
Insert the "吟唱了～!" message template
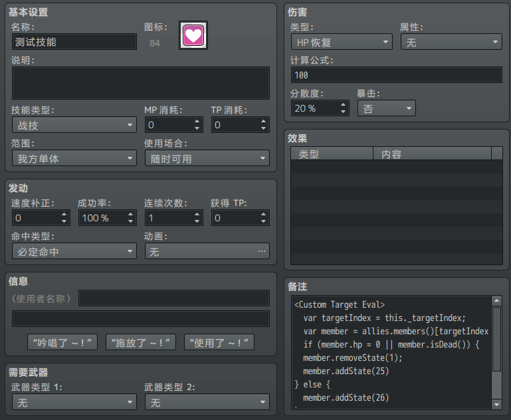62,342
